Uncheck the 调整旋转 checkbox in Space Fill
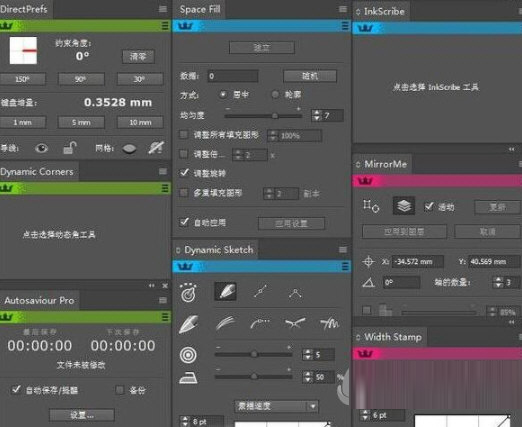 click(184, 173)
